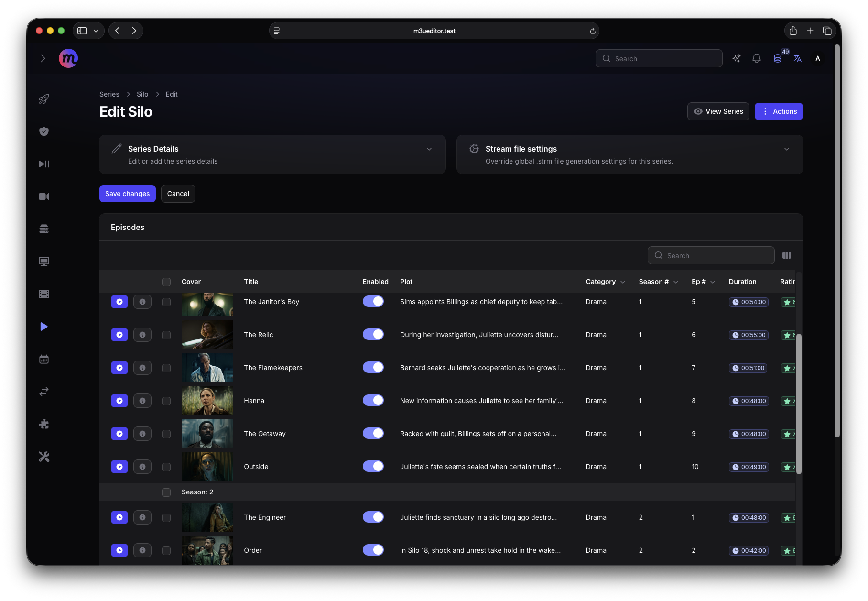The image size is (868, 601).
Task: Disable The Janitor's Boy enabled toggle
Action: point(373,301)
